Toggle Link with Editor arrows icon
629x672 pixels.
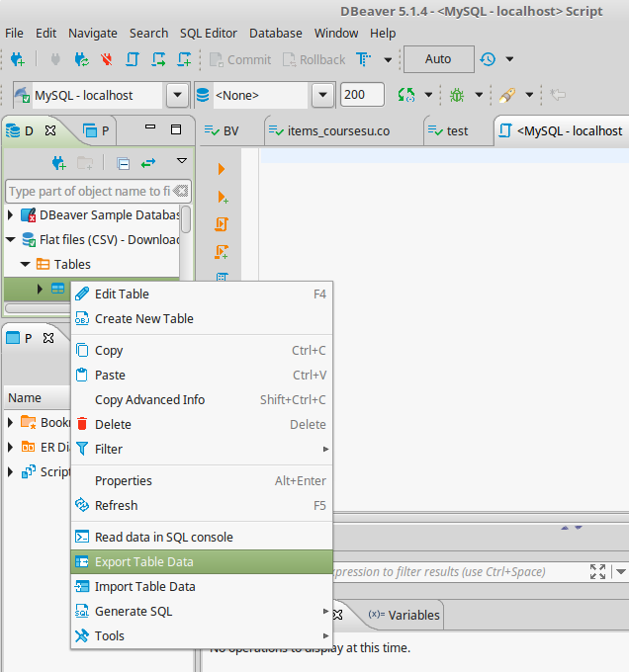148,163
